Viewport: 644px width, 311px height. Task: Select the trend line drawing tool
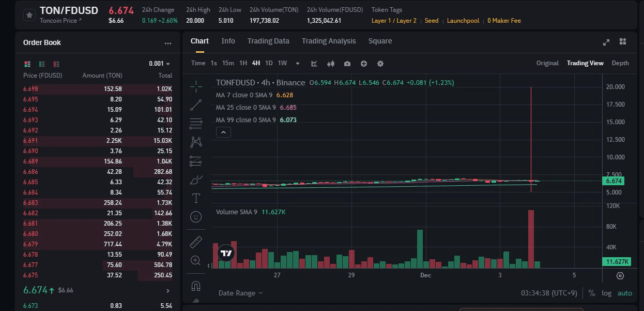196,105
